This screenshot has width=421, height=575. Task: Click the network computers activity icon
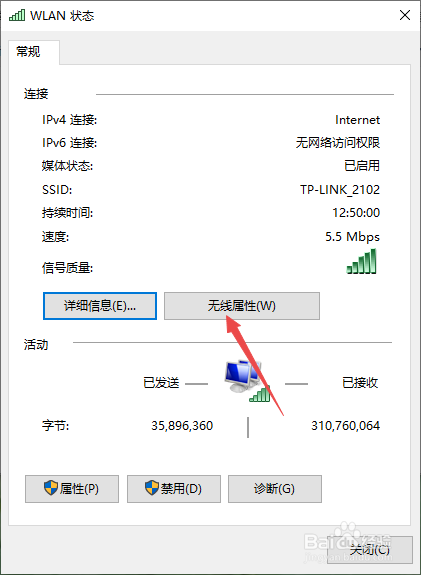[247, 381]
